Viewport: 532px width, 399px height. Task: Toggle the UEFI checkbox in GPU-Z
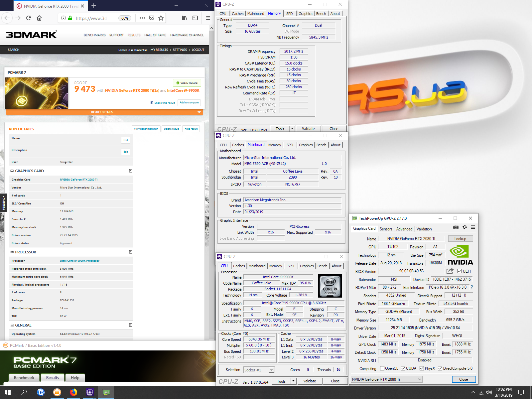[x=460, y=271]
